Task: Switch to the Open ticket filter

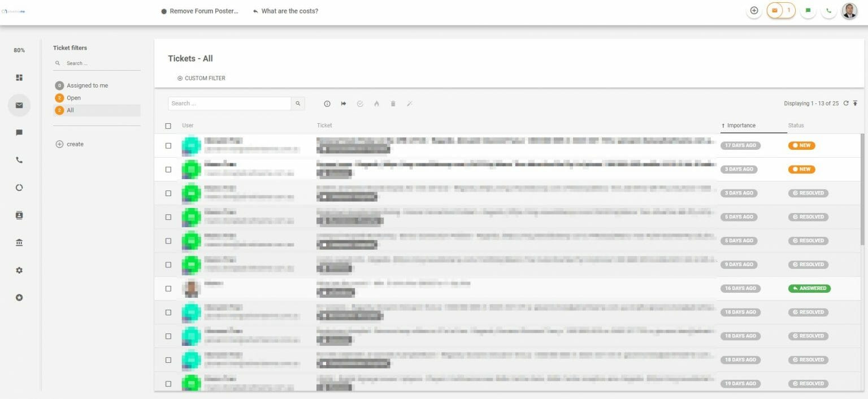Action: (72, 97)
